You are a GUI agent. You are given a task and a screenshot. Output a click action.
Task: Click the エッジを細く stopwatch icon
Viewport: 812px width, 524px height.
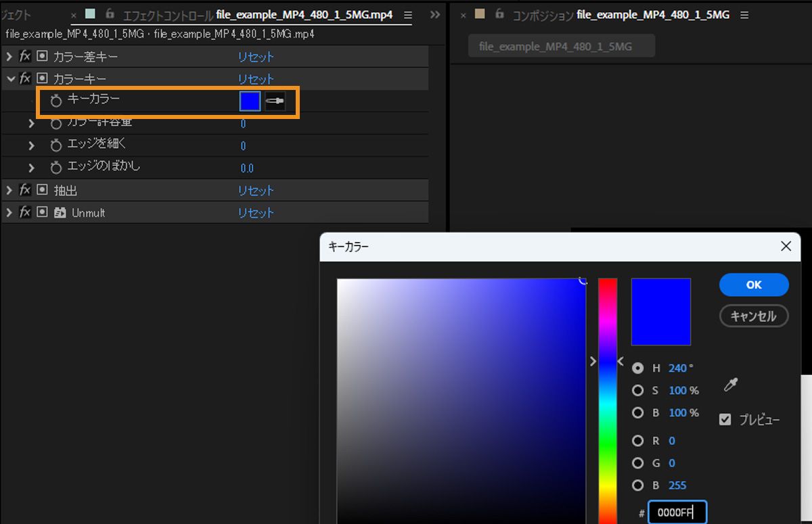pos(56,145)
